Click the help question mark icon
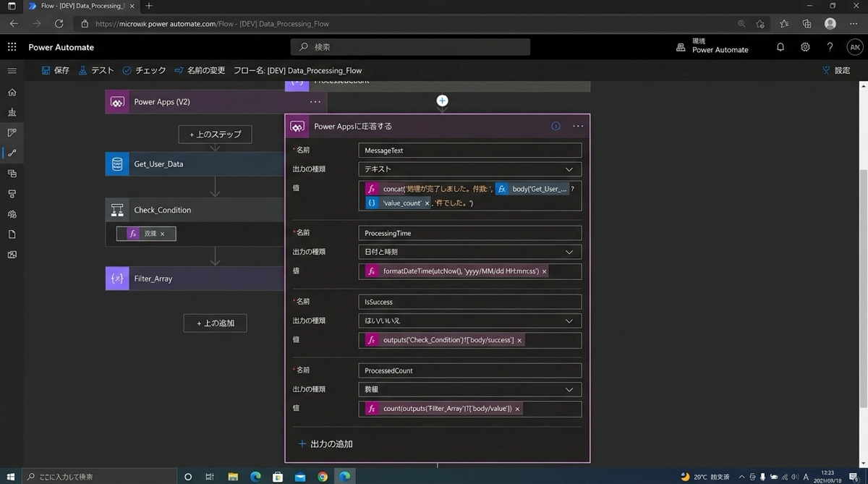 (x=830, y=47)
